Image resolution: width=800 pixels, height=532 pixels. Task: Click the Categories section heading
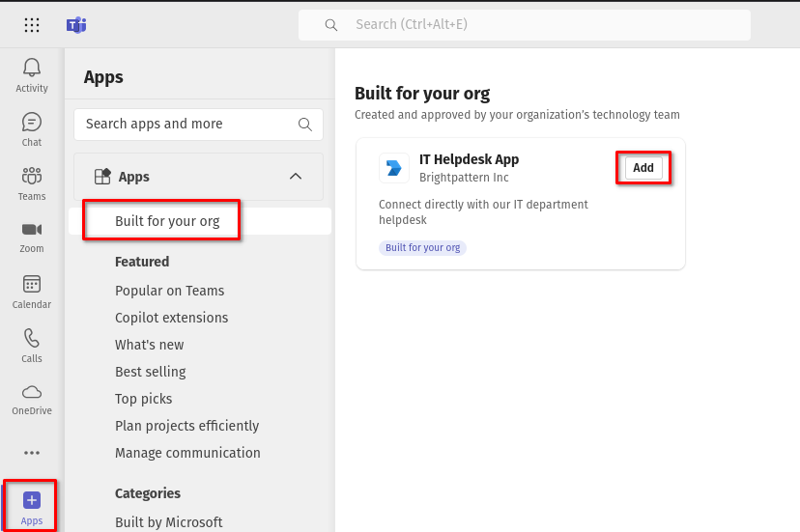[x=148, y=493]
